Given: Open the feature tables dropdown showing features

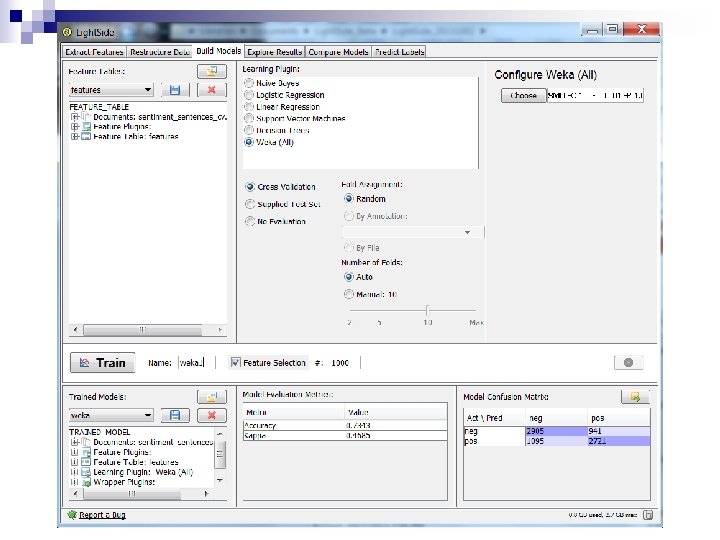Looking at the screenshot, I should [x=111, y=90].
